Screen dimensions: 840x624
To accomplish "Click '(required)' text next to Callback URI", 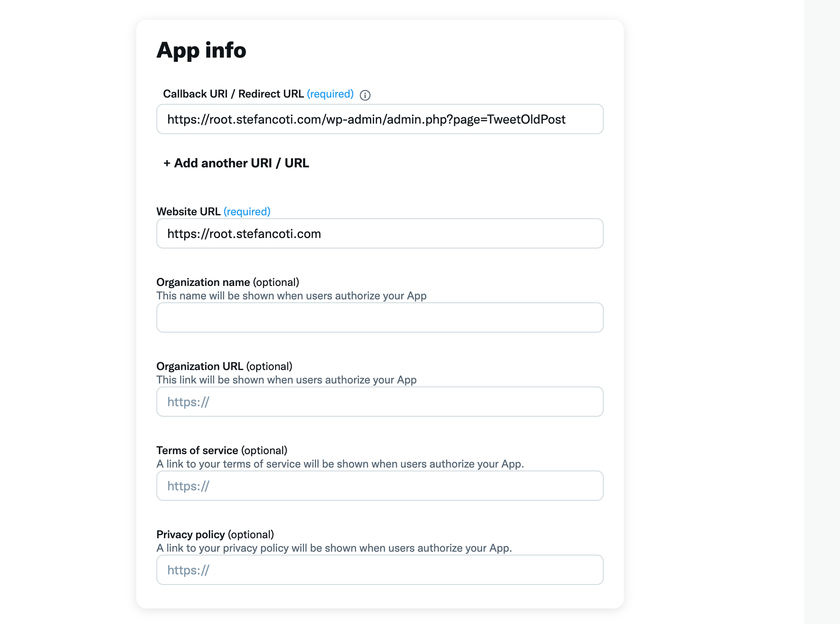I will [330, 94].
